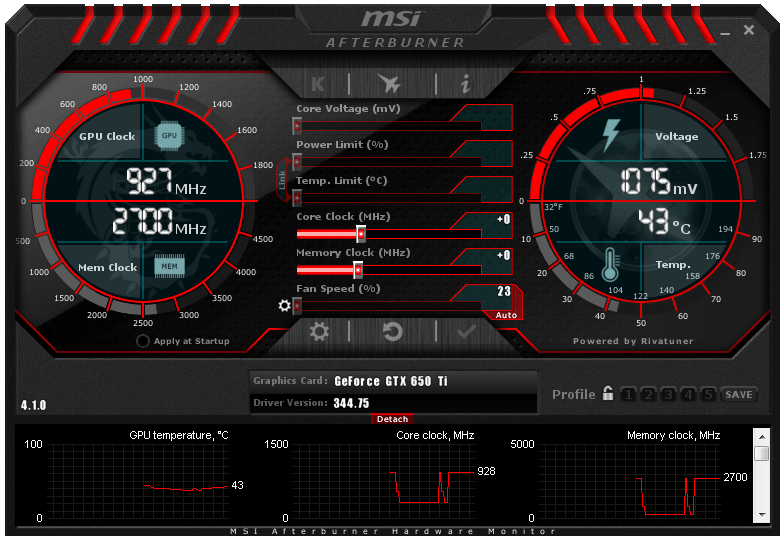
Task: Close the Afterburner window
Action: 749,30
